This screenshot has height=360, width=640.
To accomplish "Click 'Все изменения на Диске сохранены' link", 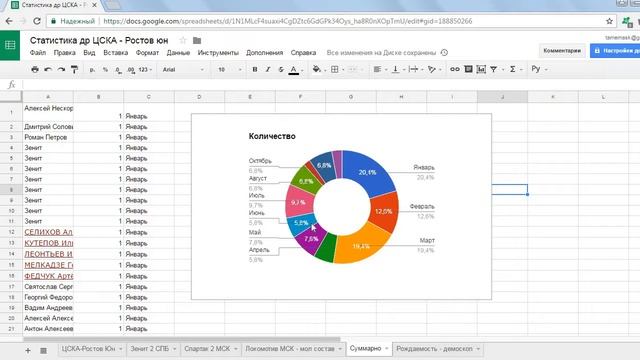I will pos(381,53).
